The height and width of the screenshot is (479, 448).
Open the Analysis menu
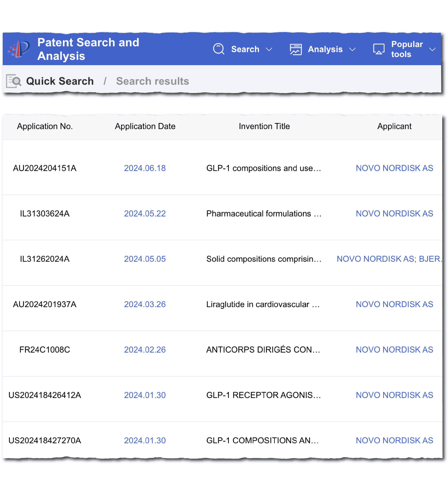325,49
